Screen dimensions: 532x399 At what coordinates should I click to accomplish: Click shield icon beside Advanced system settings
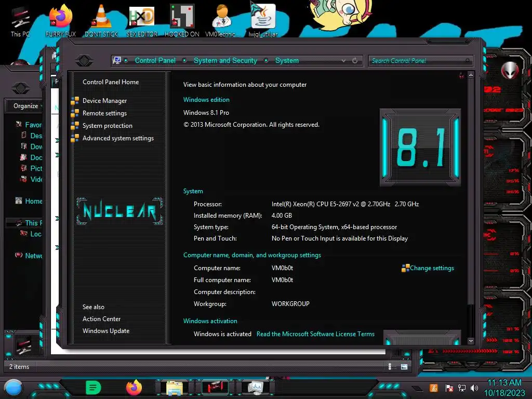(x=75, y=138)
